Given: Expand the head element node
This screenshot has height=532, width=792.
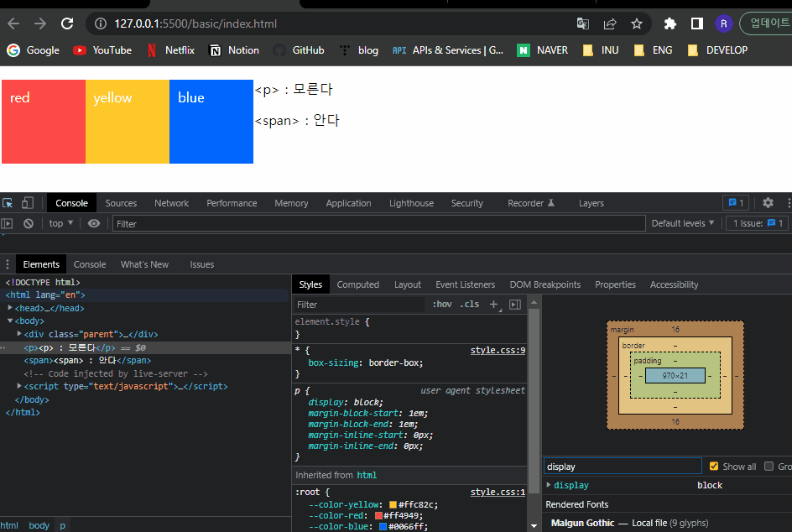Looking at the screenshot, I should click(10, 308).
